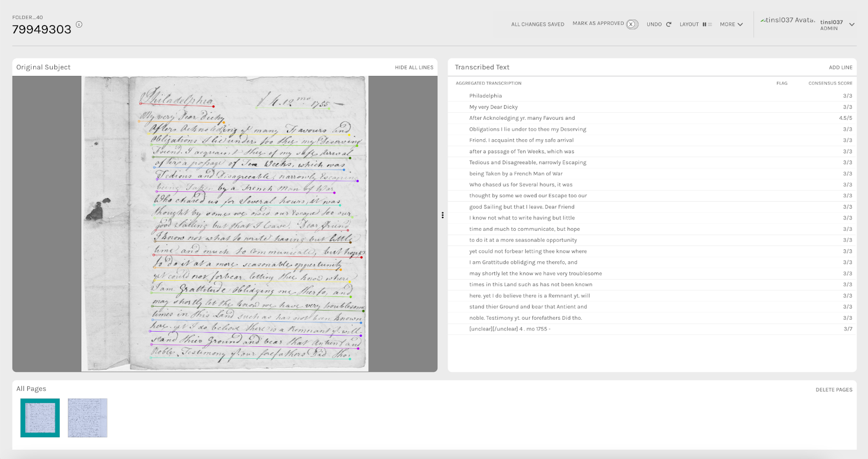Click the ALL CHANGES SAVED status

point(538,24)
